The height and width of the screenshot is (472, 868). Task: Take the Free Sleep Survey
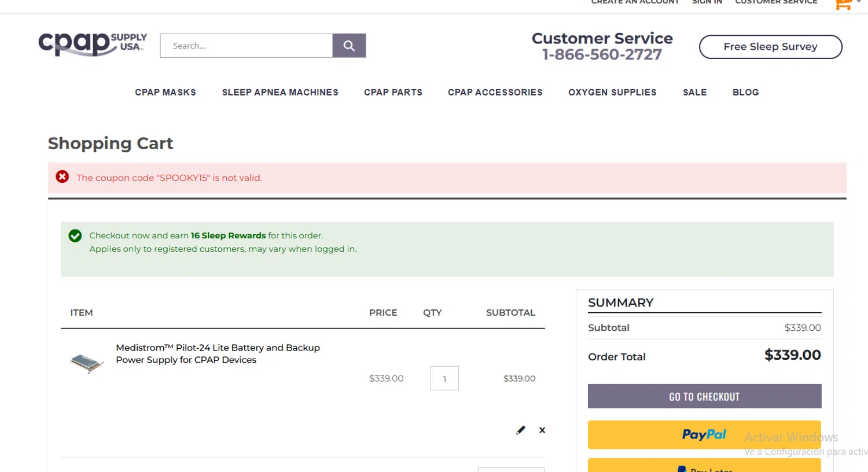770,47
